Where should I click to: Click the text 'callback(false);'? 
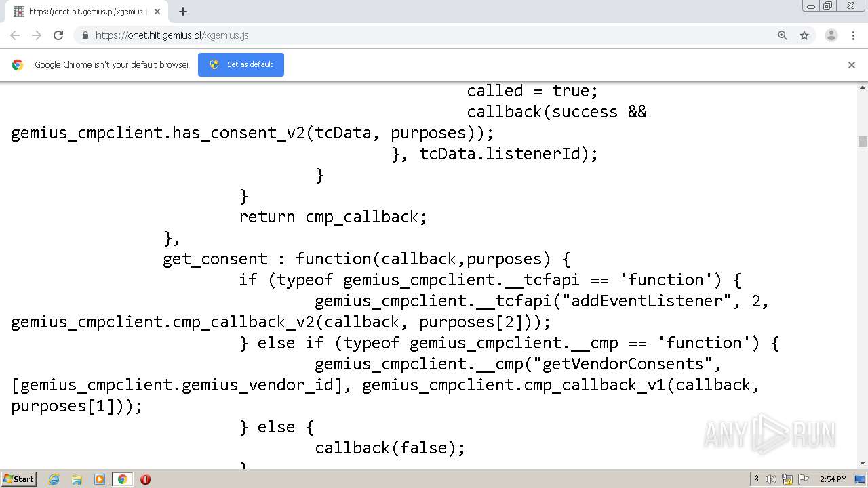(x=390, y=448)
